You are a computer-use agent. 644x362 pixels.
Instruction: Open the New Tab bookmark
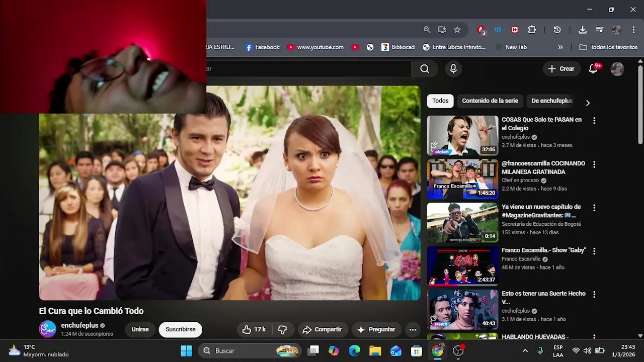(511, 47)
